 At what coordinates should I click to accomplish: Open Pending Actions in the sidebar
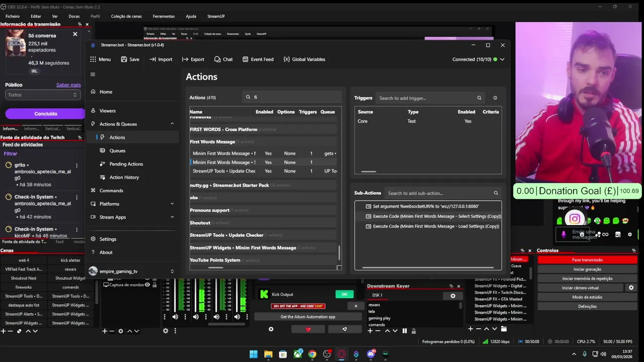[x=126, y=164]
